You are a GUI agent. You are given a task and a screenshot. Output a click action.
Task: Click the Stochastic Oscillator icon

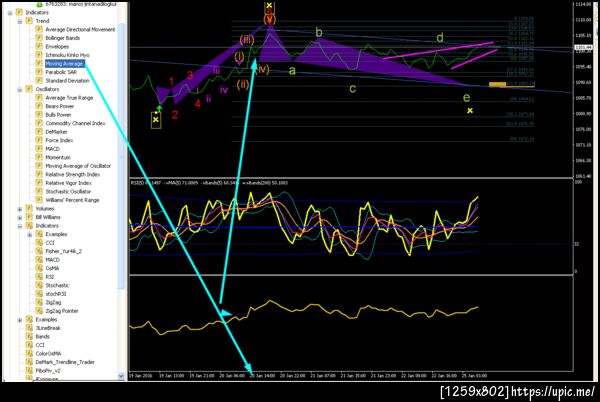39,191
